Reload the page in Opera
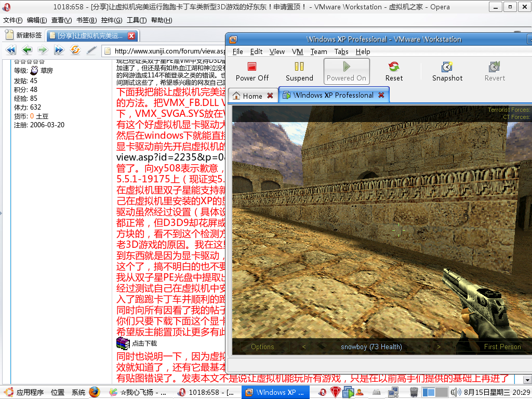 coord(75,50)
